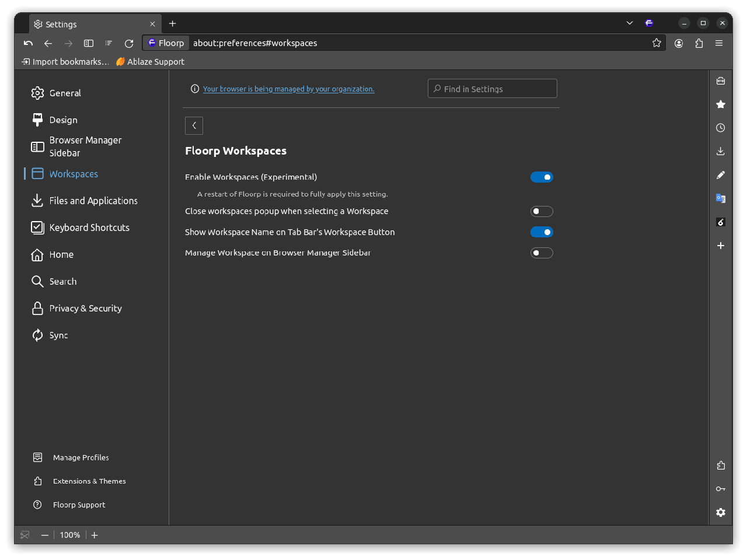Screen dimensions: 747x560
Task: Open the Downloads panel in the browser sidebar
Action: pyautogui.click(x=721, y=152)
